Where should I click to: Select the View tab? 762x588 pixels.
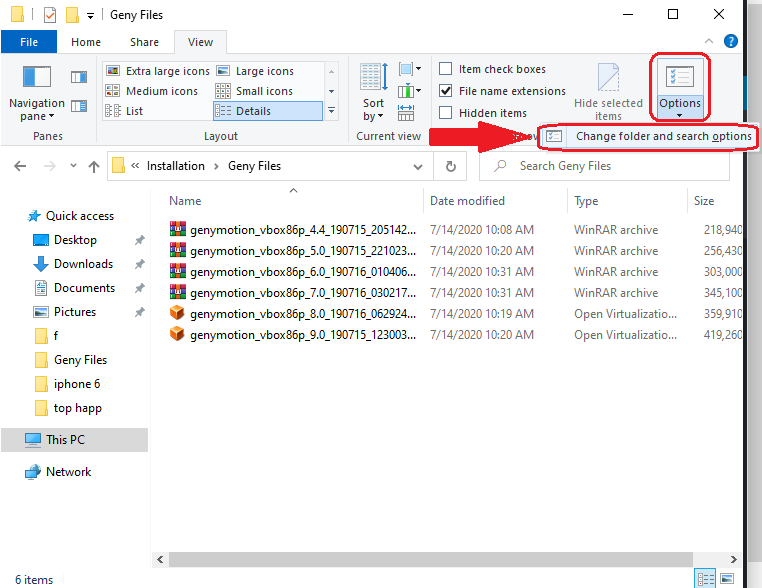[x=200, y=42]
